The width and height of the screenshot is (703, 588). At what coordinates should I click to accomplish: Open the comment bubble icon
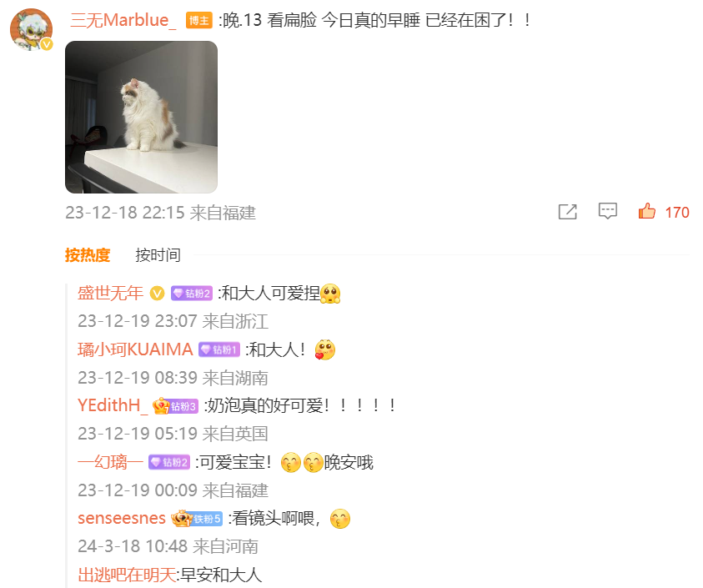tap(607, 211)
